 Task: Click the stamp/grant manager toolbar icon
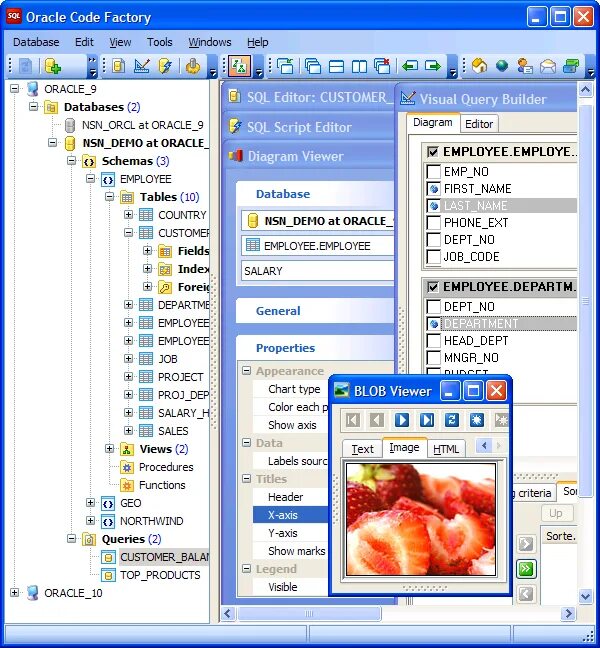193,66
